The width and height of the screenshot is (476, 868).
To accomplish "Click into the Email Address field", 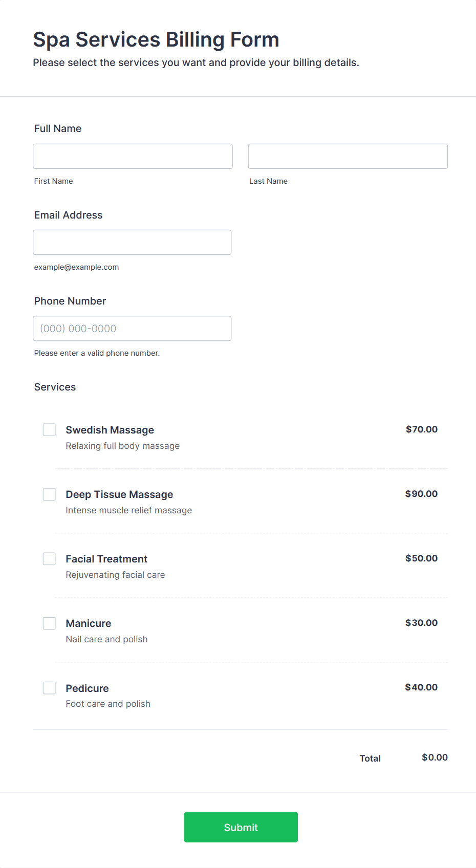I will click(132, 242).
